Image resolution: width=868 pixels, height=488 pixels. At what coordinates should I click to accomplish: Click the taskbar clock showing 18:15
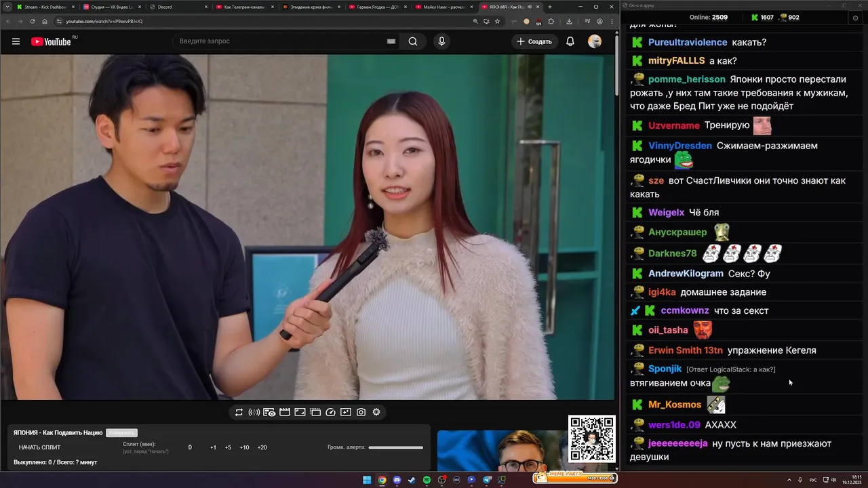point(852,479)
